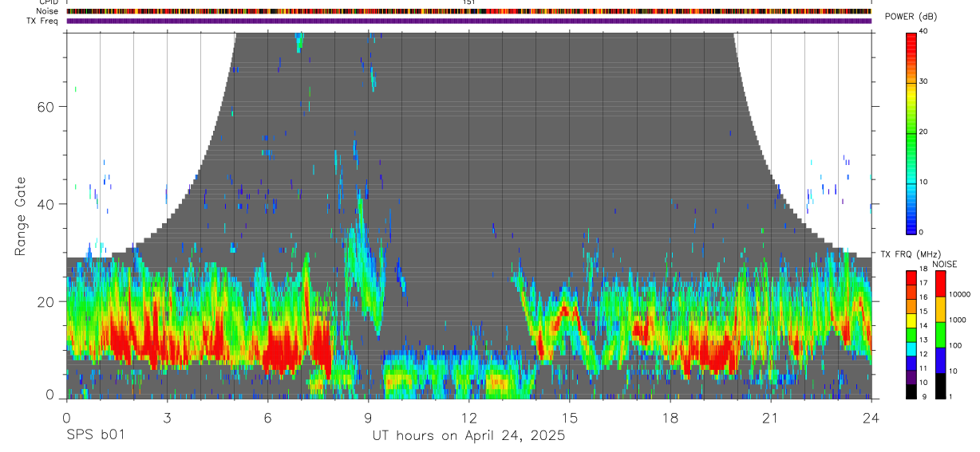Pick the black segment of TX FRQ scale
The height and width of the screenshot is (452, 980).
click(911, 391)
